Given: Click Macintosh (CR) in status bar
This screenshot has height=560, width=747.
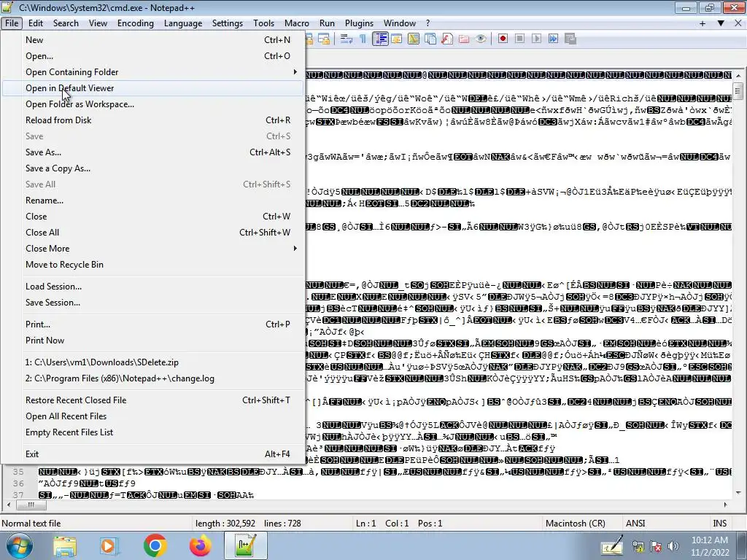Looking at the screenshot, I should pyautogui.click(x=575, y=524).
